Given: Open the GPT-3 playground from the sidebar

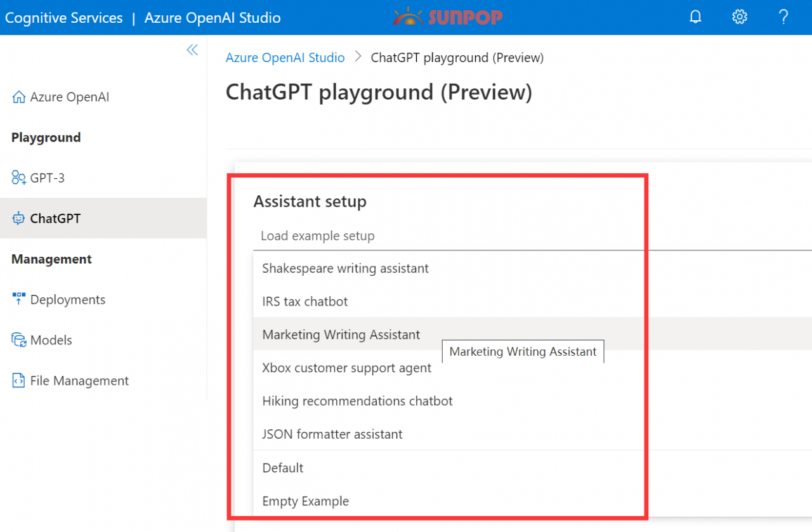Looking at the screenshot, I should (48, 178).
